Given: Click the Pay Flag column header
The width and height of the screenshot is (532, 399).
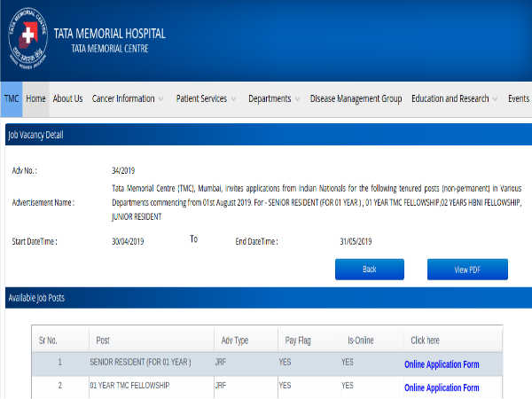Looking at the screenshot, I should click(297, 340).
